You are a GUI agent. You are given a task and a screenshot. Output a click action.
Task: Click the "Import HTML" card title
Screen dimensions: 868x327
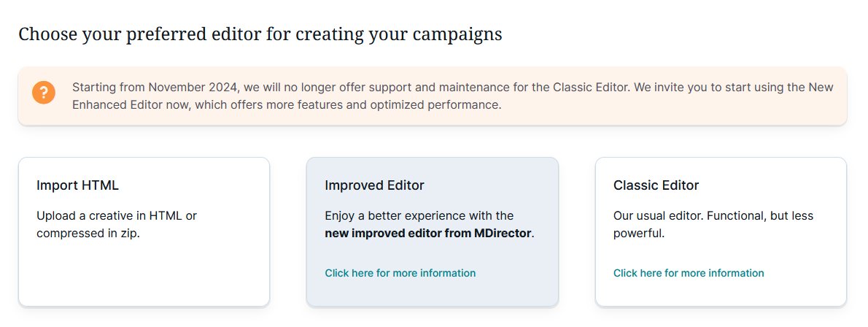pos(77,185)
